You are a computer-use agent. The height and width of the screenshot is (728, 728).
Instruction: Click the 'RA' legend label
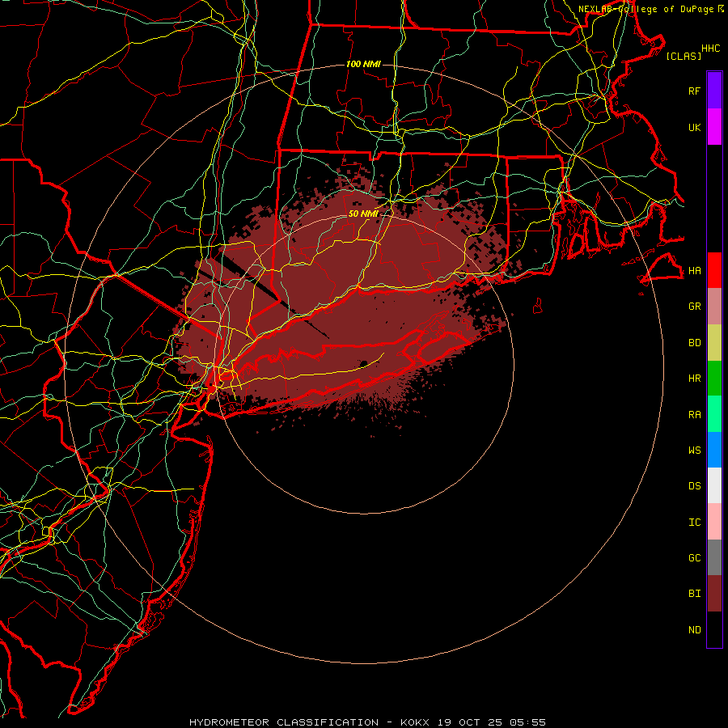point(695,415)
